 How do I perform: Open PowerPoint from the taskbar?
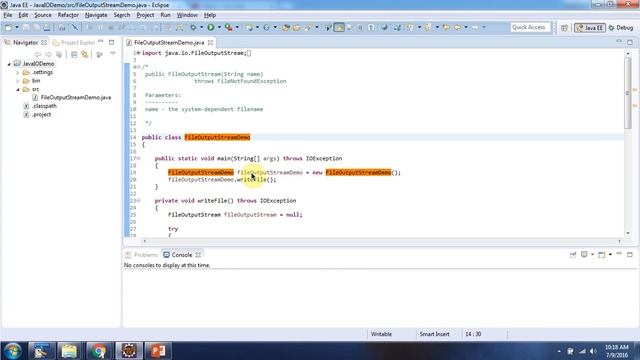point(158,351)
